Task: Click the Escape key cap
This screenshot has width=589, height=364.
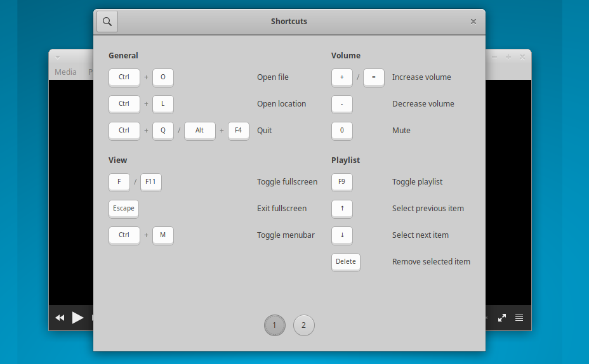Action: pos(124,209)
